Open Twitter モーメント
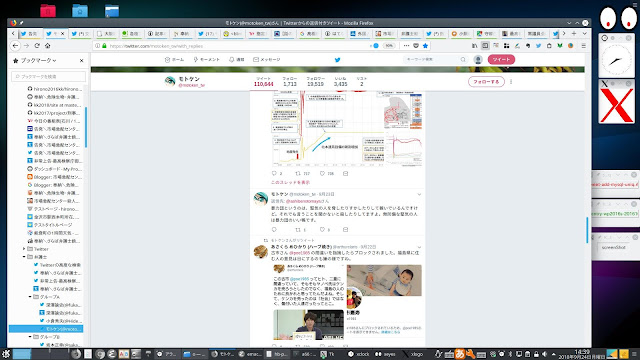 (x=206, y=60)
